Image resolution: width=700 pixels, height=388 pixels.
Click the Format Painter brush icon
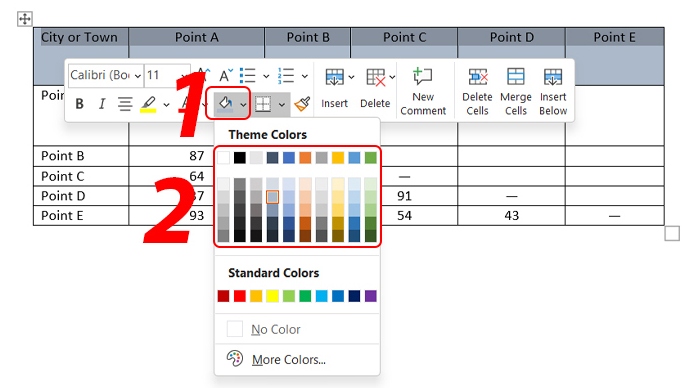click(302, 104)
